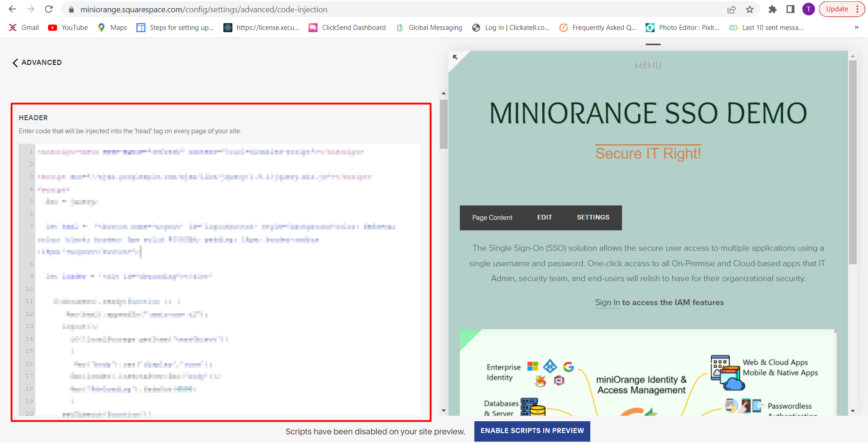Open the YouTube bookmark
This screenshot has height=443, width=868.
point(67,27)
